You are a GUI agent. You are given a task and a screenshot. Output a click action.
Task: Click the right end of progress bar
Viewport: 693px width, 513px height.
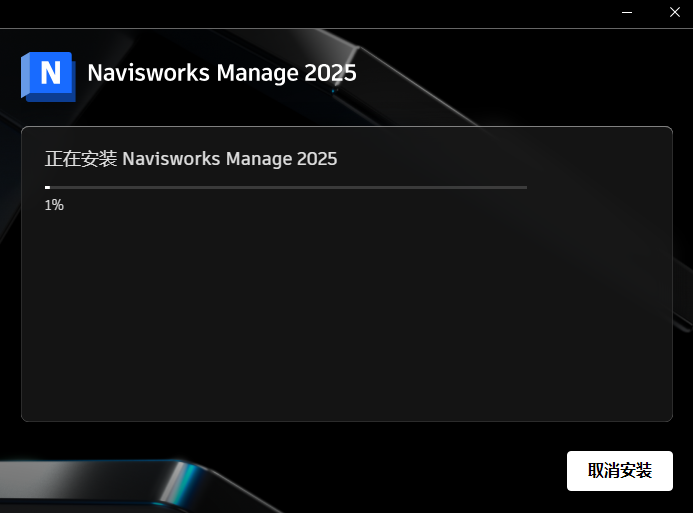523,187
